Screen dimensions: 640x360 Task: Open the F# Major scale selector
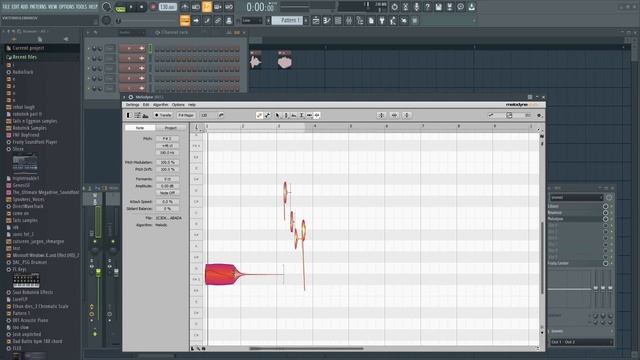tap(186, 116)
